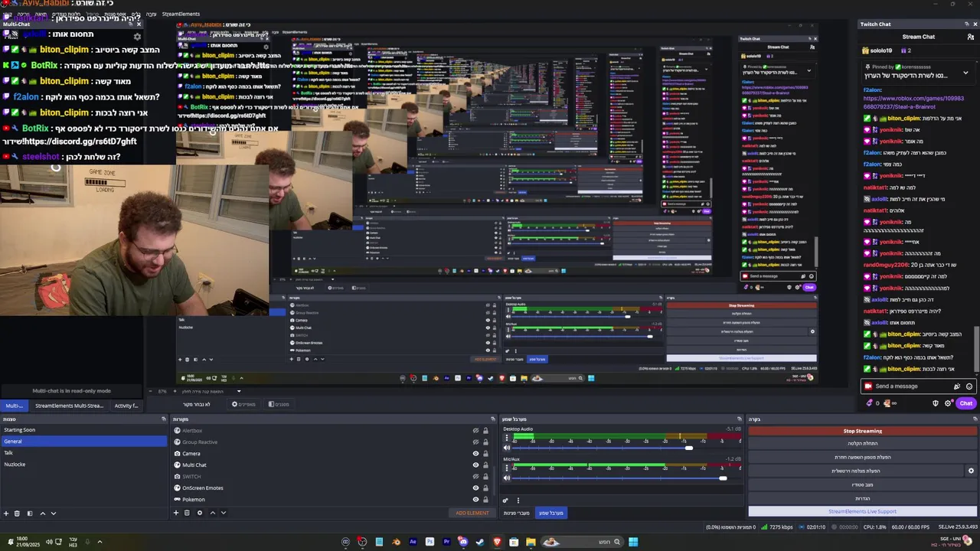This screenshot has height=551, width=980.
Task: Open advanced audio properties gears icon
Action: coord(505,500)
